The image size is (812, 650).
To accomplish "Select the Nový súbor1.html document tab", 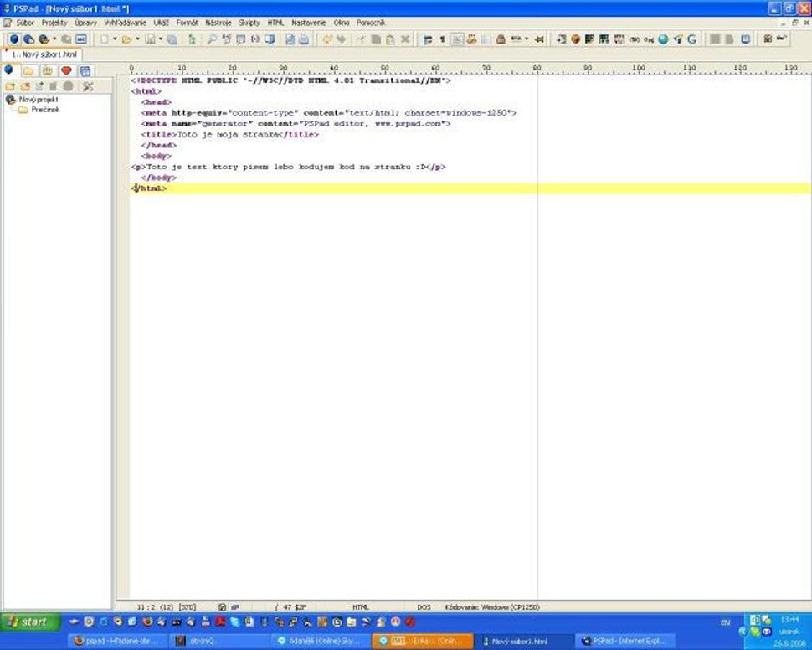I will click(43, 54).
